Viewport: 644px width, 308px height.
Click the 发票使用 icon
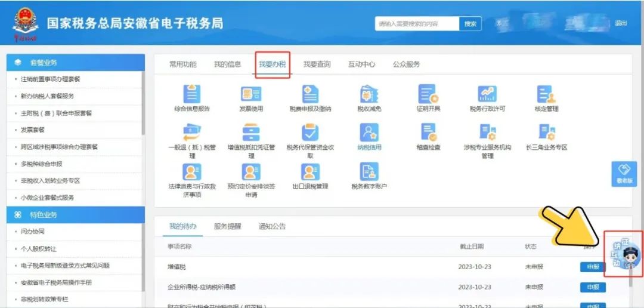coord(251,95)
